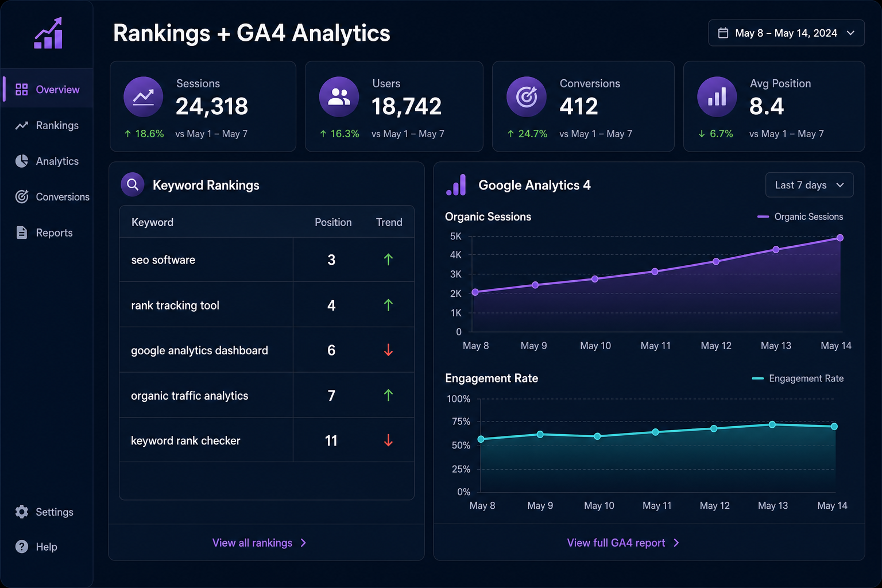Viewport: 882px width, 588px height.
Task: Select the May 13 point on Engagement Rate chart
Action: [772, 424]
